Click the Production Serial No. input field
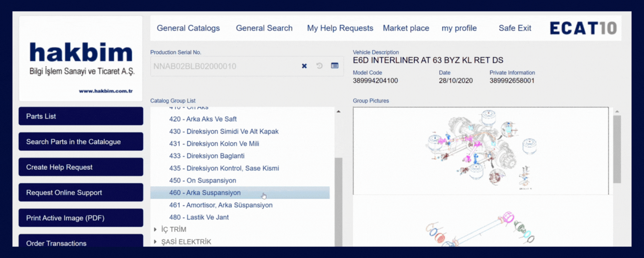Screen dimensions: 644x258 pyautogui.click(x=223, y=66)
